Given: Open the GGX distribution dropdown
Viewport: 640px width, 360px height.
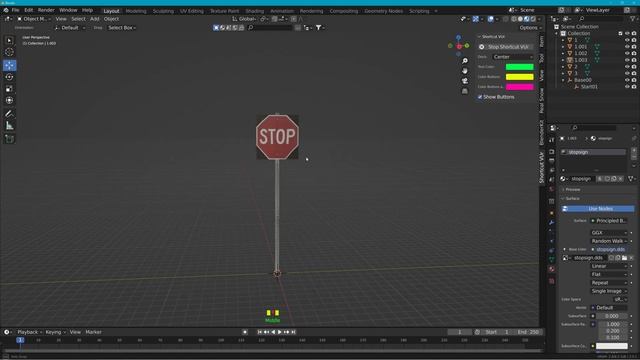Looking at the screenshot, I should [609, 233].
